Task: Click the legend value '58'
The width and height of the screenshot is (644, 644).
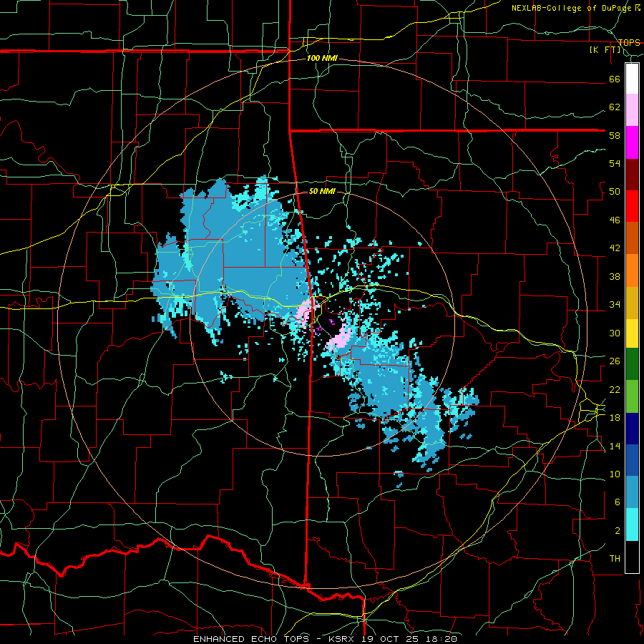Action: click(x=615, y=135)
